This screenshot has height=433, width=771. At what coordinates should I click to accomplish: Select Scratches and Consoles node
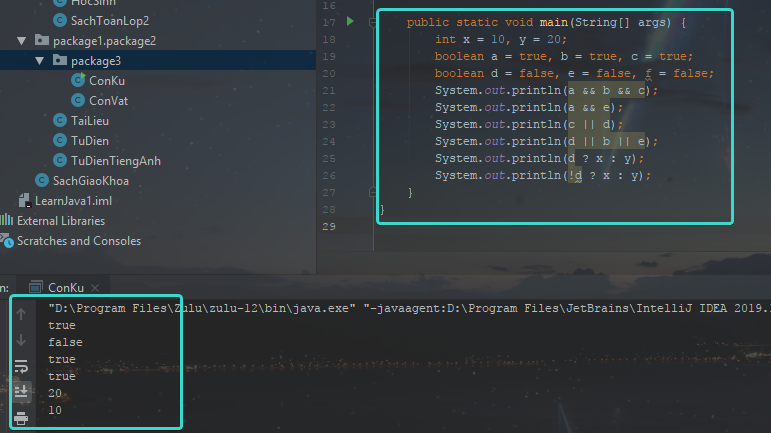pyautogui.click(x=79, y=241)
